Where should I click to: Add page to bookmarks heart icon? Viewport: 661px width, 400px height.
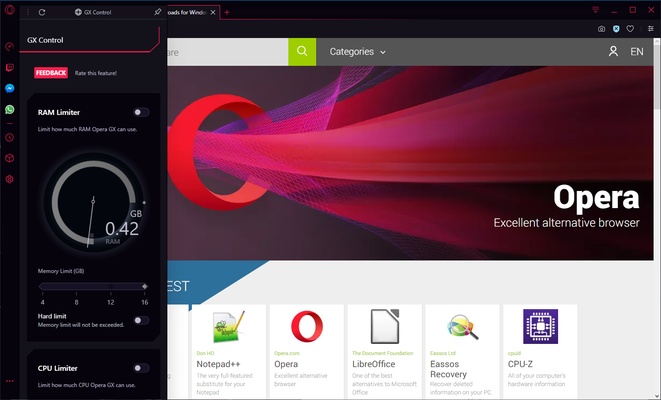coord(630,29)
